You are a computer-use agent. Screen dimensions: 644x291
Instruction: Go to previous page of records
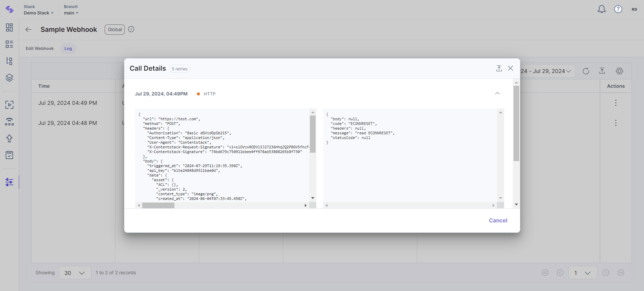pos(560,273)
